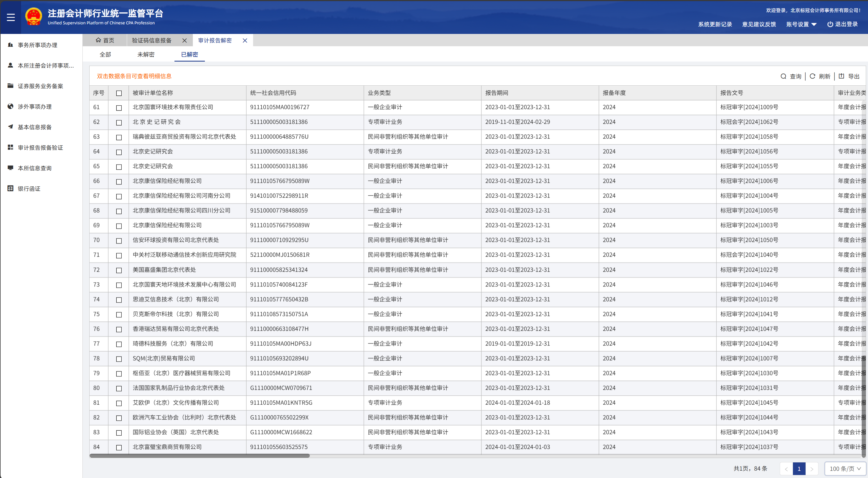Open 银行函证 sidebar icon
Image resolution: width=868 pixels, height=478 pixels.
(10, 189)
